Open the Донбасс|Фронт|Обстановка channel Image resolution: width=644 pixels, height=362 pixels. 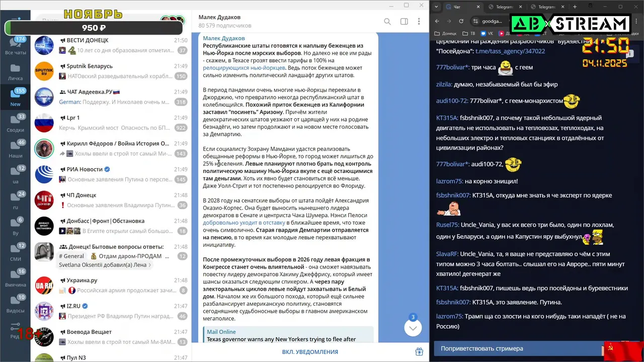[x=111, y=226]
